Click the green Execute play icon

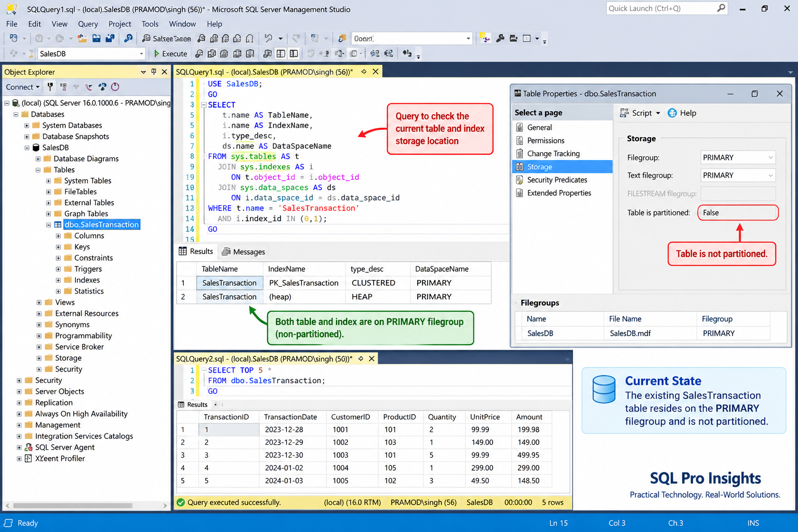point(156,54)
